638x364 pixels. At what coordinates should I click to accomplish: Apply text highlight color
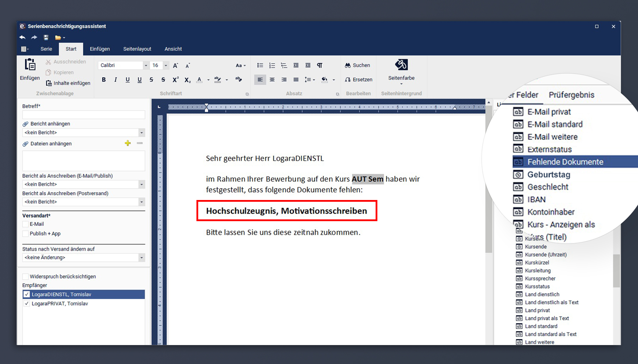218,80
